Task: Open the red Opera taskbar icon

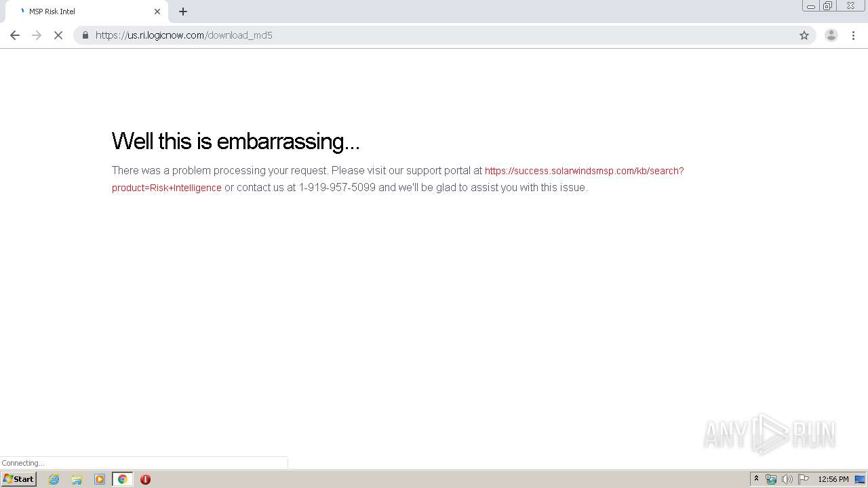Action: pos(145,479)
